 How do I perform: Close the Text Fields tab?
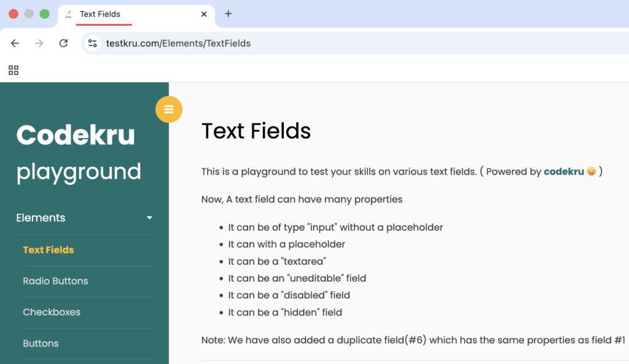204,14
